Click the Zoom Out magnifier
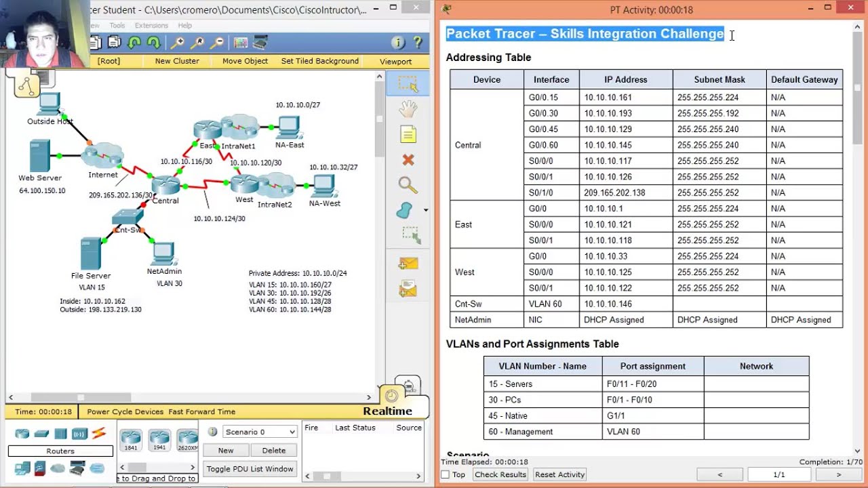 point(217,43)
